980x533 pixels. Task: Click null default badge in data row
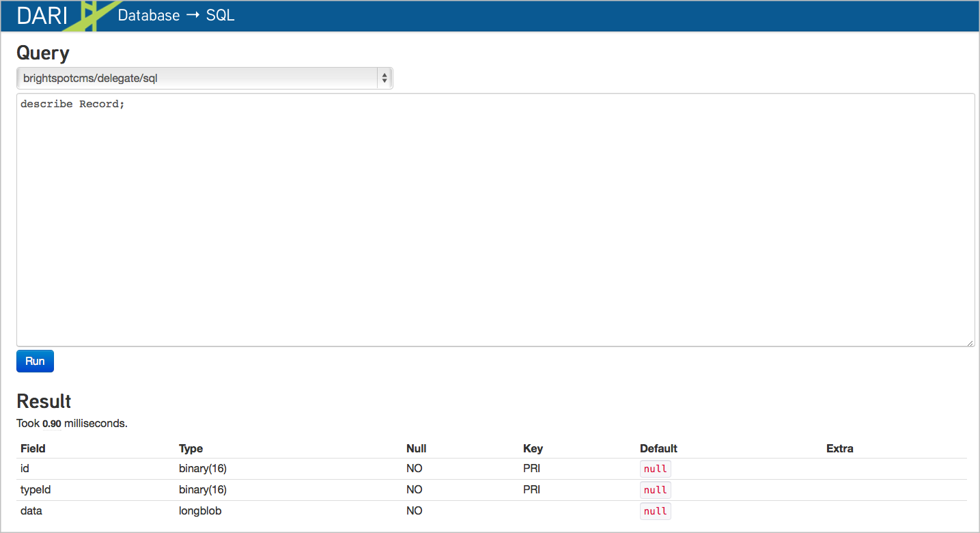656,510
